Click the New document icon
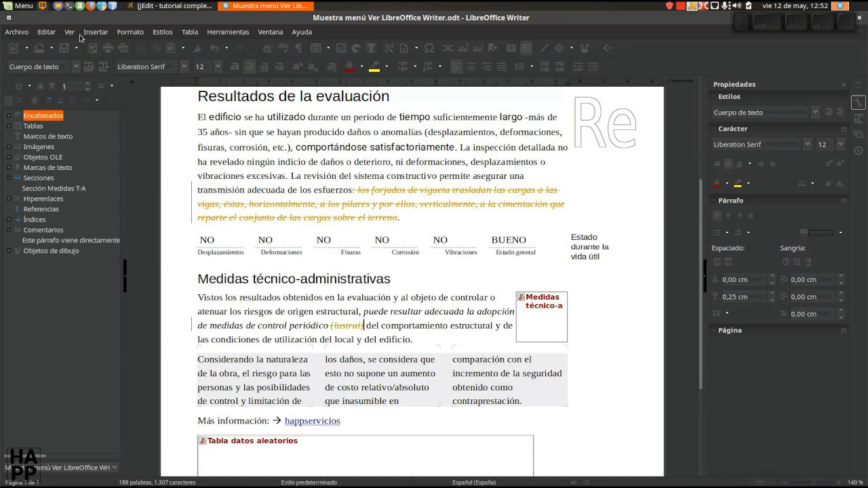Image resolution: width=868 pixels, height=488 pixels. [x=14, y=48]
